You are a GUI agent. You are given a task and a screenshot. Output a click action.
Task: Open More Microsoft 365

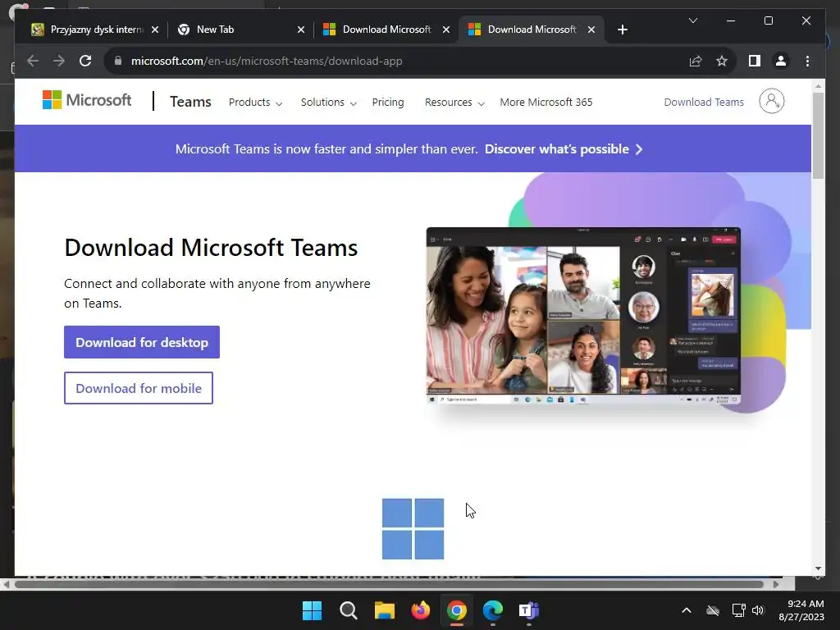coord(546,103)
